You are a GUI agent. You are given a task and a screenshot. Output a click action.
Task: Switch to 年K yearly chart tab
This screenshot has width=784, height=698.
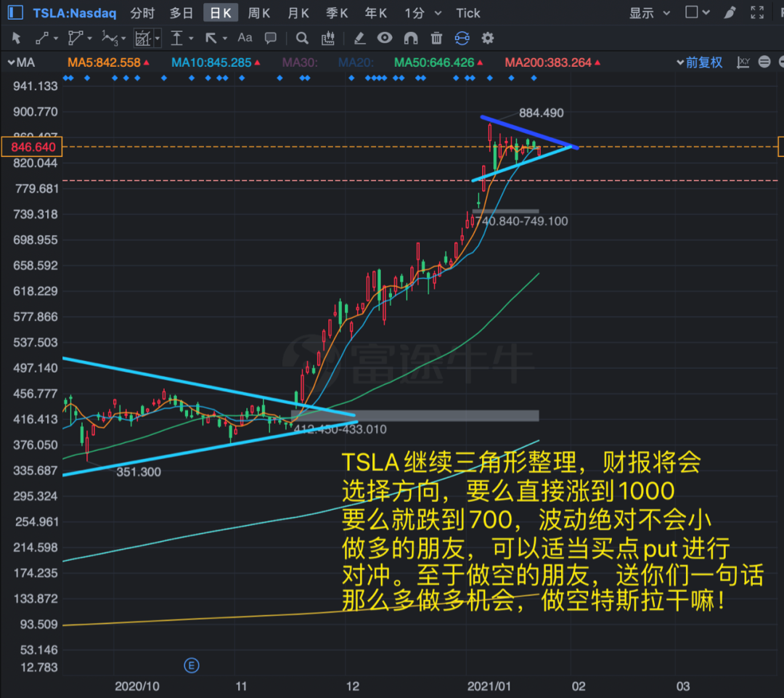(x=375, y=13)
